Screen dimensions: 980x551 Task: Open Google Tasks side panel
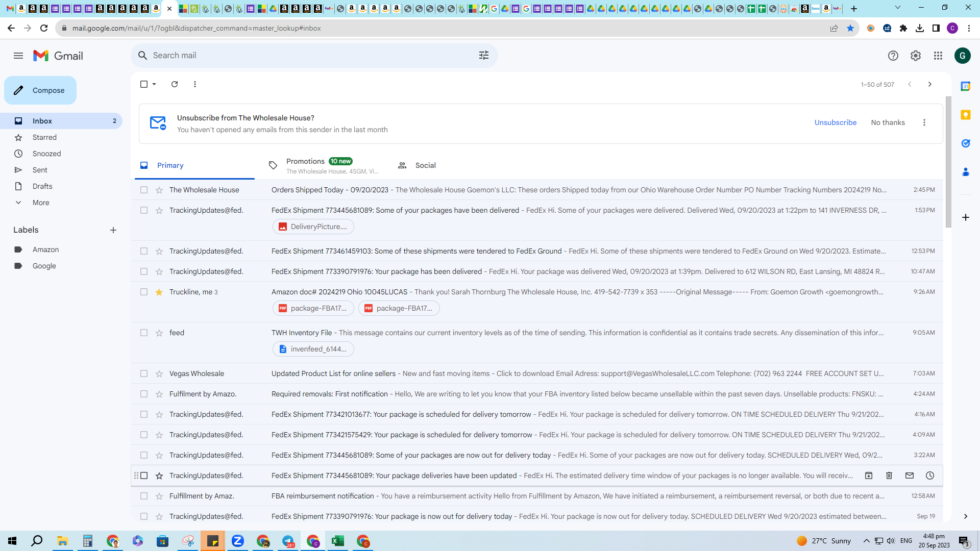pyautogui.click(x=966, y=143)
